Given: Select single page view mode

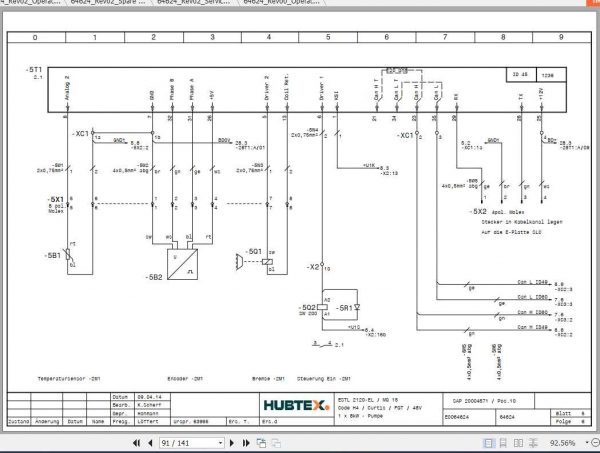Looking at the screenshot, I should click(x=488, y=443).
